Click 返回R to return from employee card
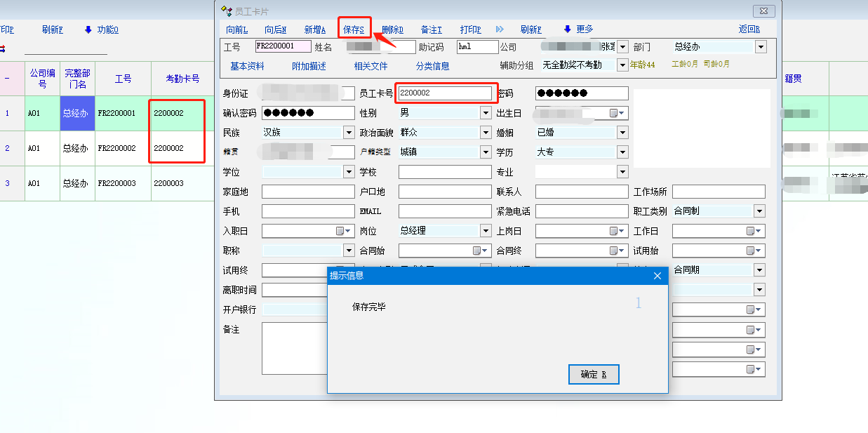The width and height of the screenshot is (868, 433). point(749,29)
